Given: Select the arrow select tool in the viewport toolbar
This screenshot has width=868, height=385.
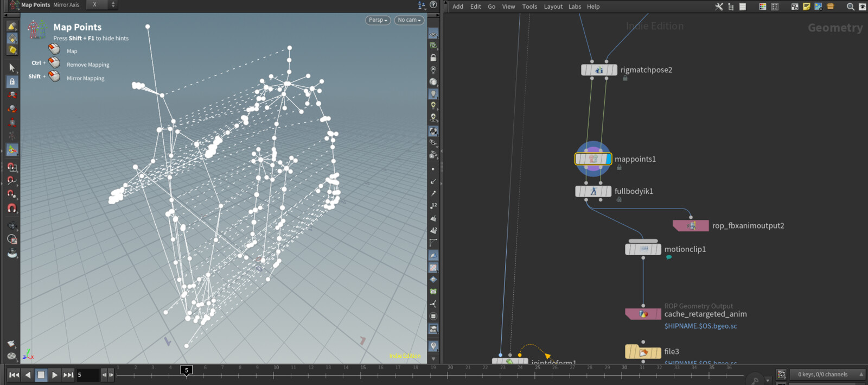Looking at the screenshot, I should tap(12, 68).
